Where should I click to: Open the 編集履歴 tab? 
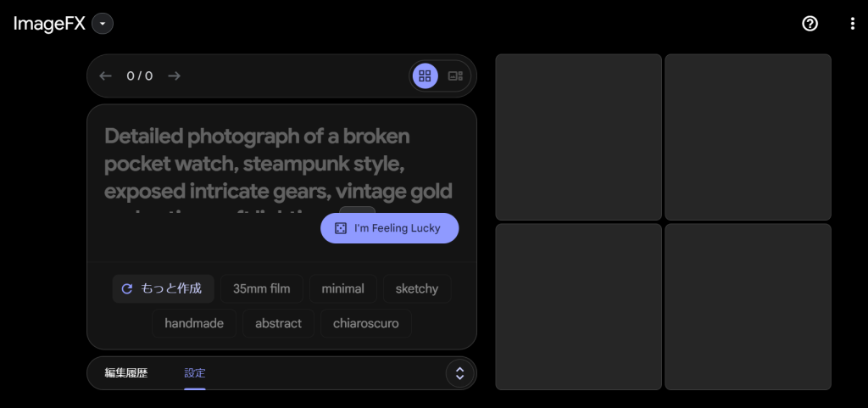coord(126,372)
